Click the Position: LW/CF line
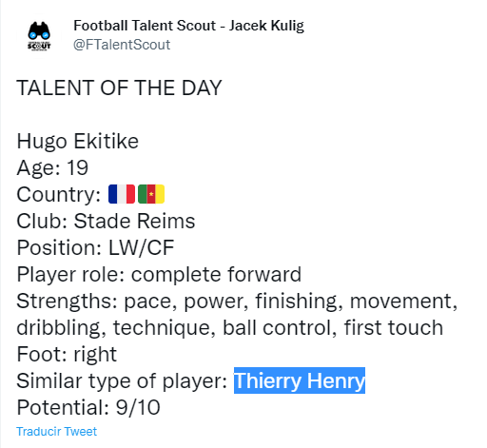This screenshot has width=487, height=448. coord(95,247)
